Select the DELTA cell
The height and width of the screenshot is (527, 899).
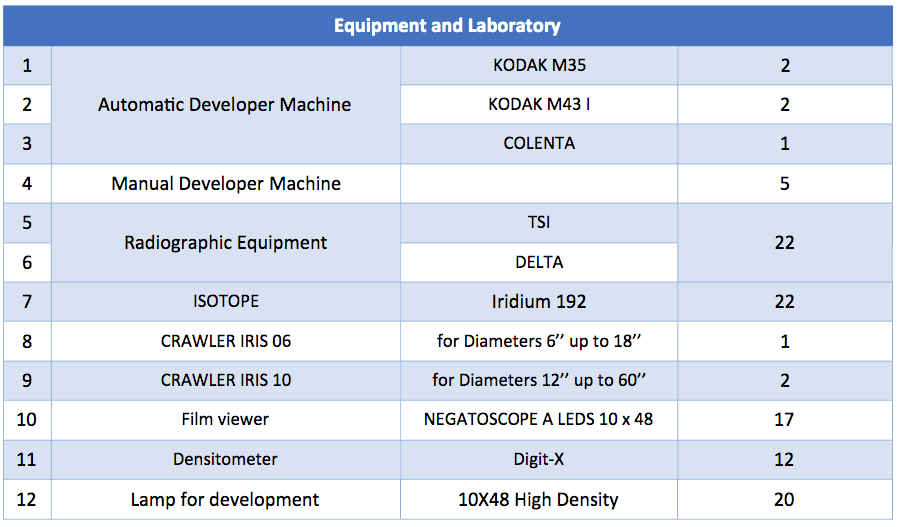[539, 262]
